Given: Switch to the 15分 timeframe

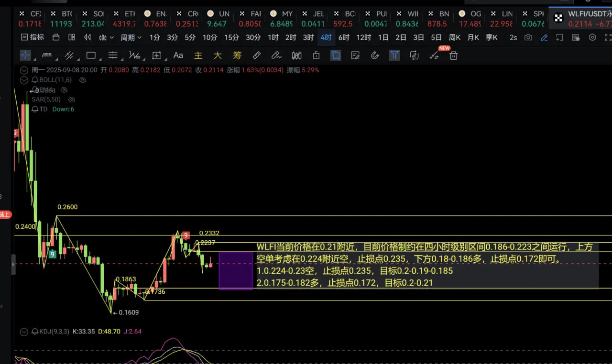Looking at the screenshot, I should [231, 37].
